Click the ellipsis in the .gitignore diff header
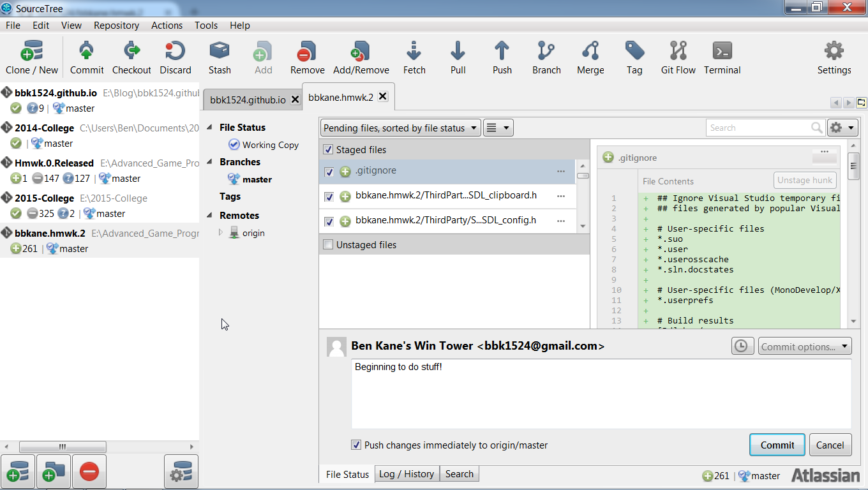Image resolution: width=868 pixels, height=490 pixels. (825, 152)
